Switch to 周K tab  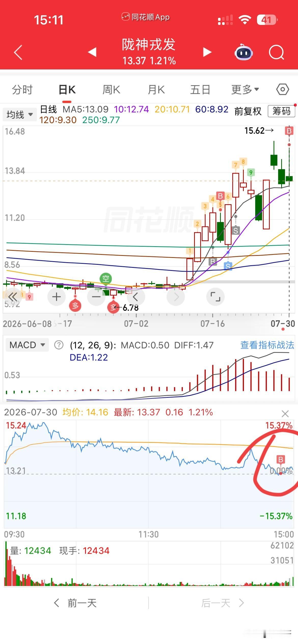click(111, 90)
